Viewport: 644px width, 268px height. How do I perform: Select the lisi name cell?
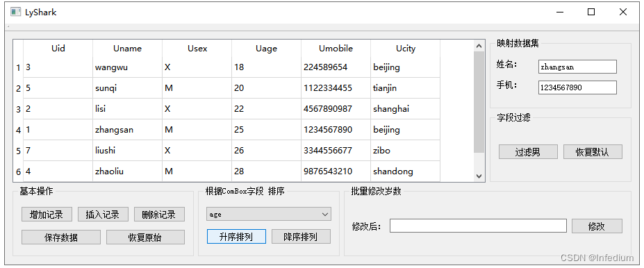pos(127,109)
